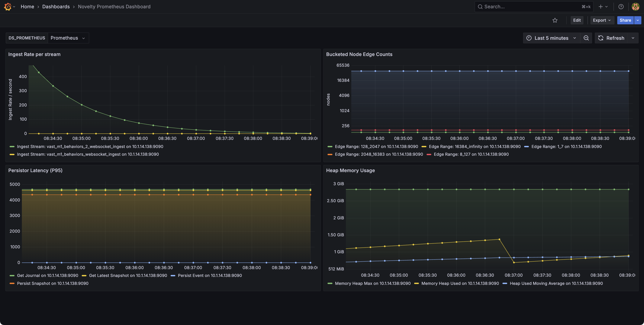Click the green vast_m1_behaviors_2 legend color swatch

(x=12, y=147)
